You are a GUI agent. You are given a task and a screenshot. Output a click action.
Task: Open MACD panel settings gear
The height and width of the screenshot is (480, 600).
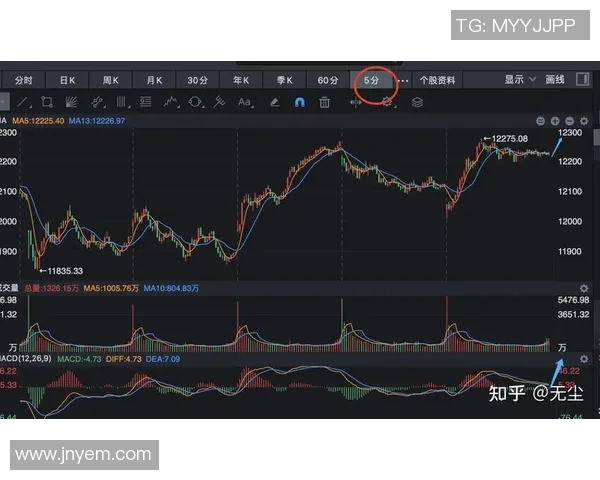pos(585,358)
